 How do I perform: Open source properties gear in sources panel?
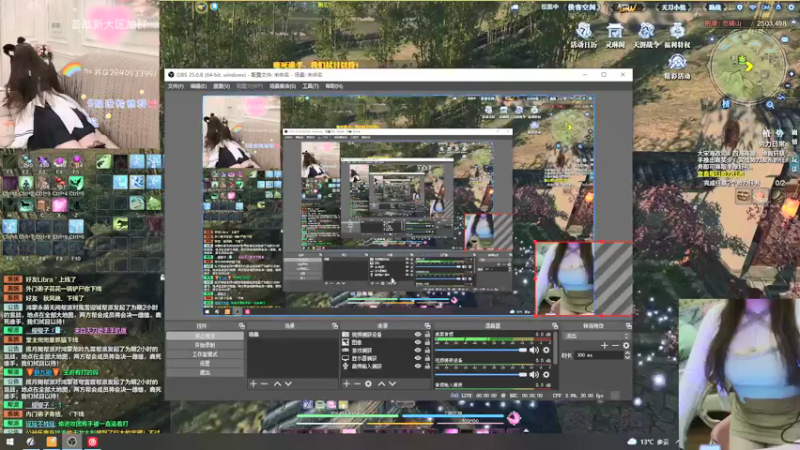[x=368, y=384]
